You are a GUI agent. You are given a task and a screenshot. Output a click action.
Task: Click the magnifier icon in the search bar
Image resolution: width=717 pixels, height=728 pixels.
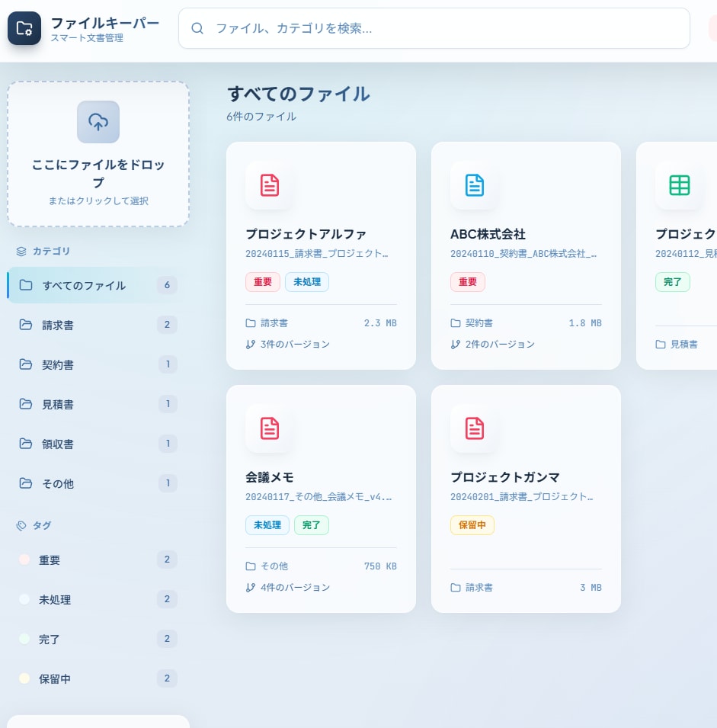point(197,28)
